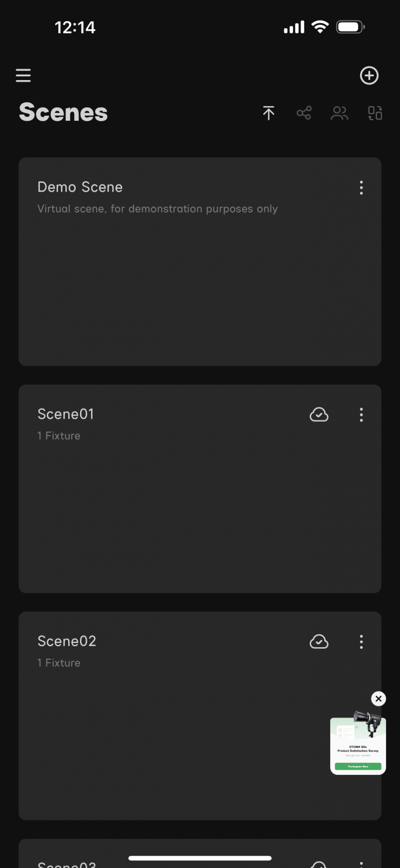Click Participate Now survey button
This screenshot has width=400, height=868.
[358, 766]
